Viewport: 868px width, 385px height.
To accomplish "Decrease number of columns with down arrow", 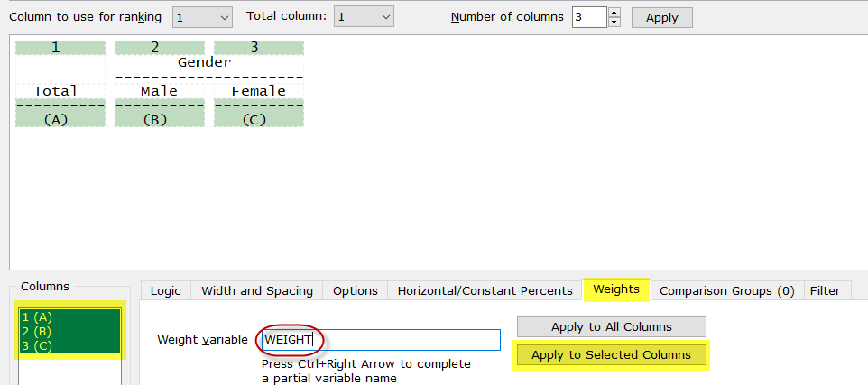I will coord(614,22).
